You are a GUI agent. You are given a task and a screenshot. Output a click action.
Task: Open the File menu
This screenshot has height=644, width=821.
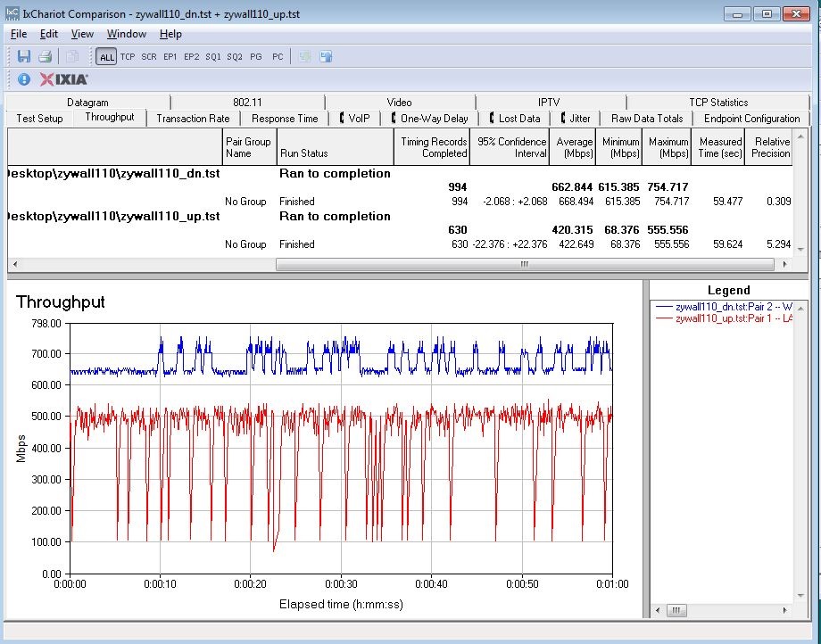[19, 34]
